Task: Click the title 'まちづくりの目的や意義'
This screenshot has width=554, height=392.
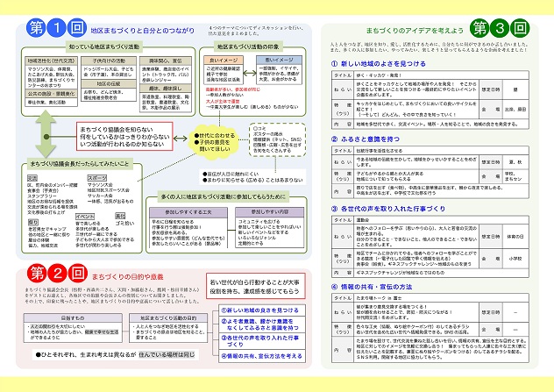Action: point(128,277)
